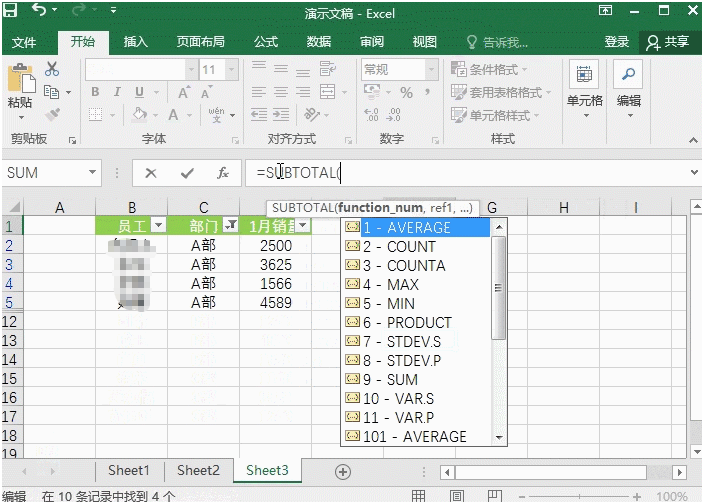This screenshot has width=704, height=504.
Task: Cancel formula entry with X button
Action: pos(151,173)
